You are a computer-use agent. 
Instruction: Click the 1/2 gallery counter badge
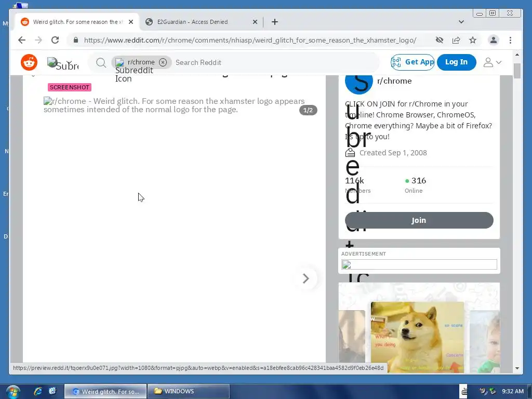[308, 110]
